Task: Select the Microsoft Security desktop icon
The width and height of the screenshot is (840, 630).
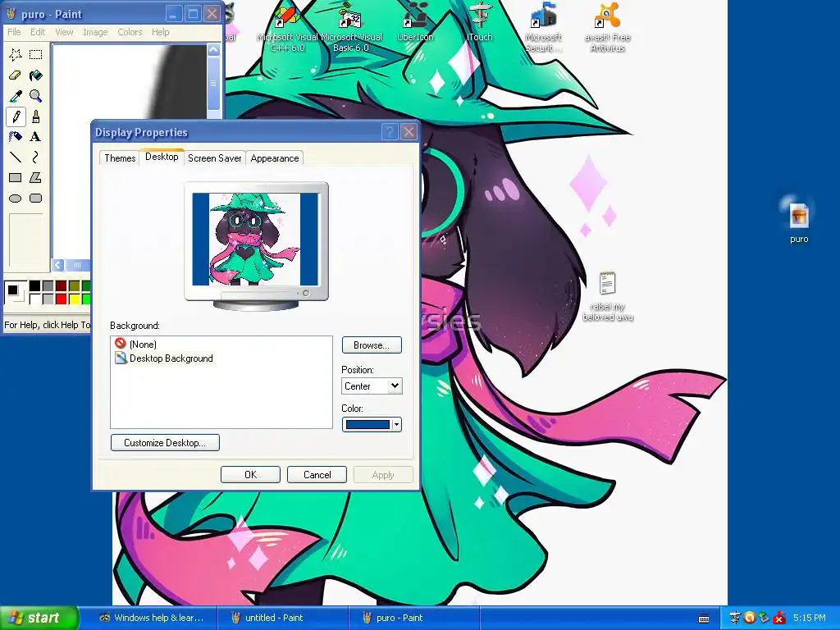Action: 543,27
